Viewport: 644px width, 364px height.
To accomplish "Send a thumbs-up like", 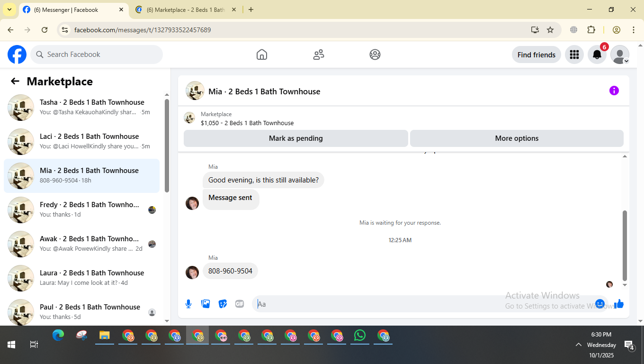I will tap(619, 304).
